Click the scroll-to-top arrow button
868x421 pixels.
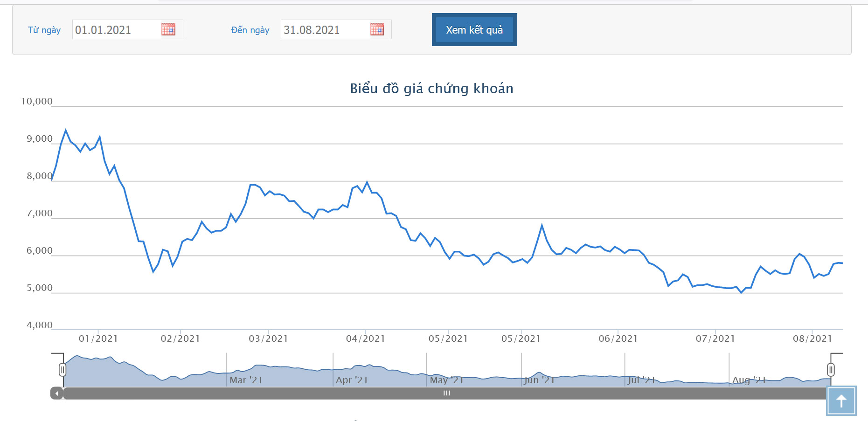[841, 400]
